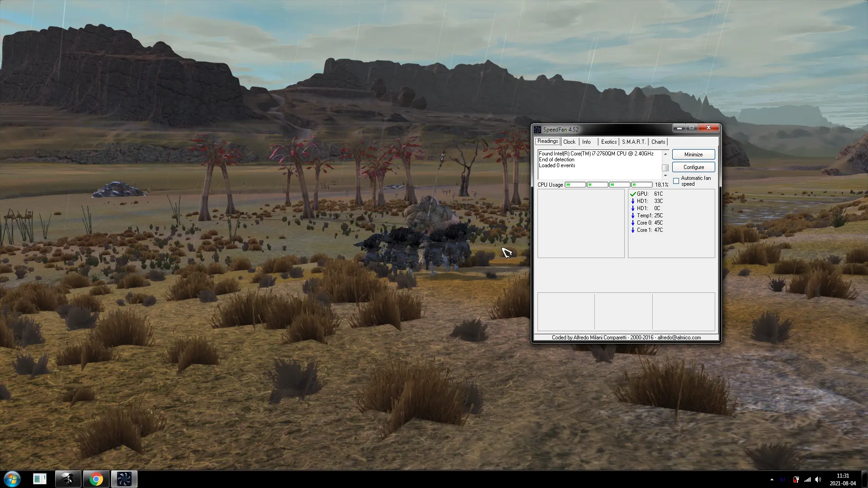Click the 'Core 1: 47C' reading
The height and width of the screenshot is (488, 868).
(650, 230)
